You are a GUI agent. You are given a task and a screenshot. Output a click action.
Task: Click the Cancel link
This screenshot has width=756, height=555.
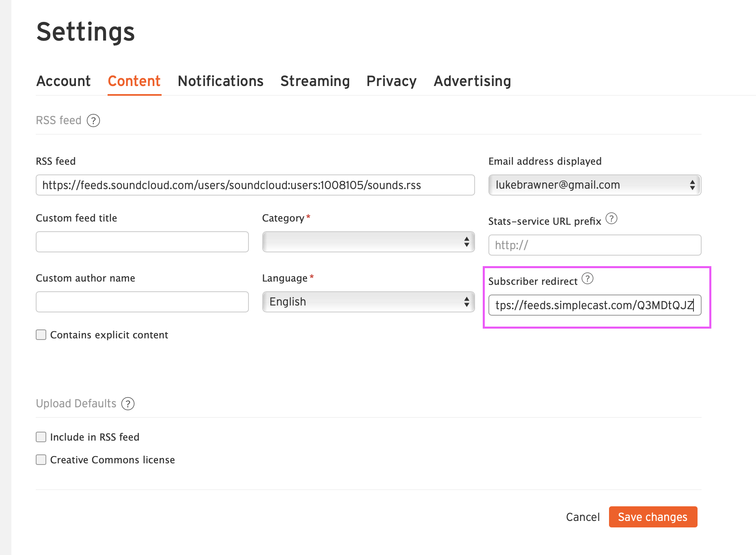point(583,517)
